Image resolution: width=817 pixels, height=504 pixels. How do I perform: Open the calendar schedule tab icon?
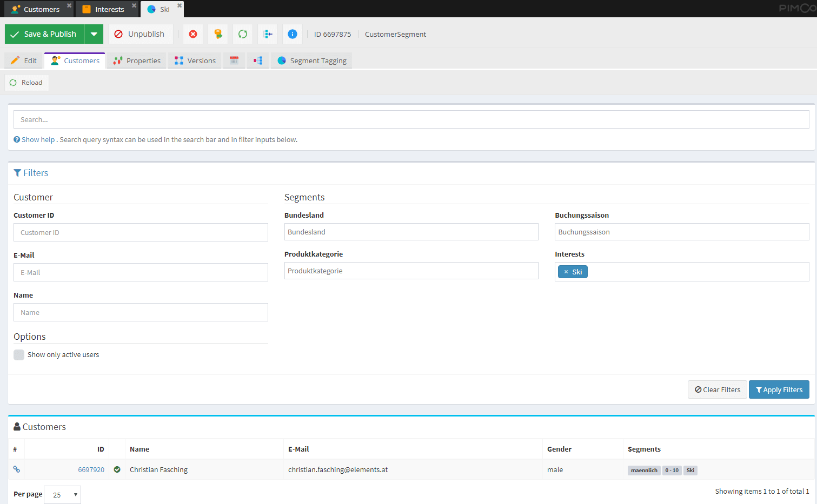(x=234, y=61)
